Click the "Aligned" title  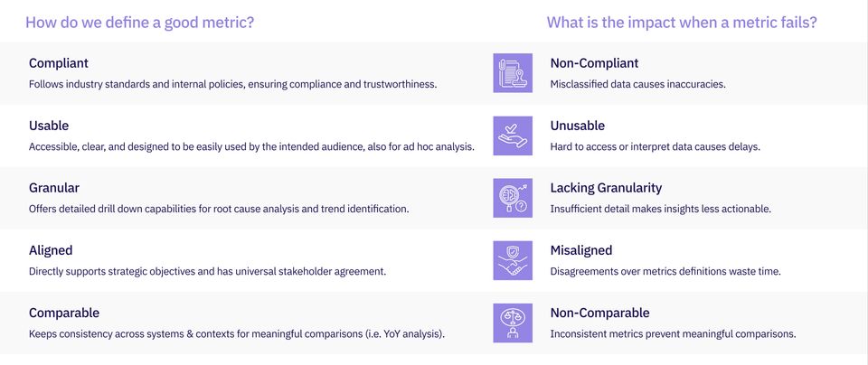click(x=51, y=250)
